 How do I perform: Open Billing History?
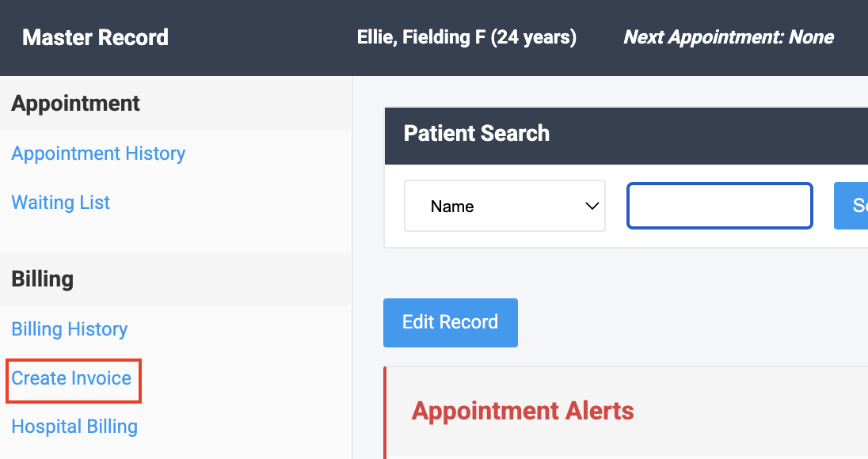[69, 329]
